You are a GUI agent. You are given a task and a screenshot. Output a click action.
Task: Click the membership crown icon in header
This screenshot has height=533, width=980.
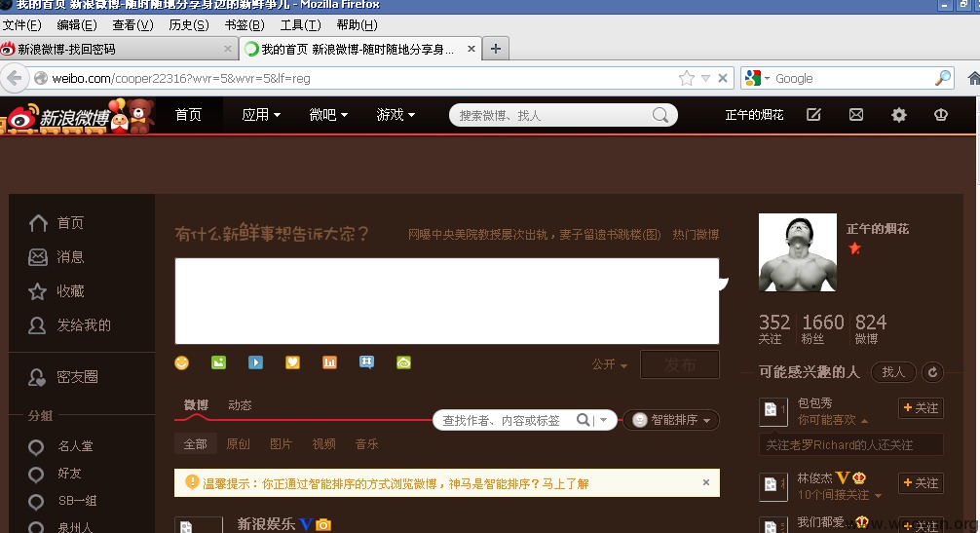pyautogui.click(x=941, y=114)
